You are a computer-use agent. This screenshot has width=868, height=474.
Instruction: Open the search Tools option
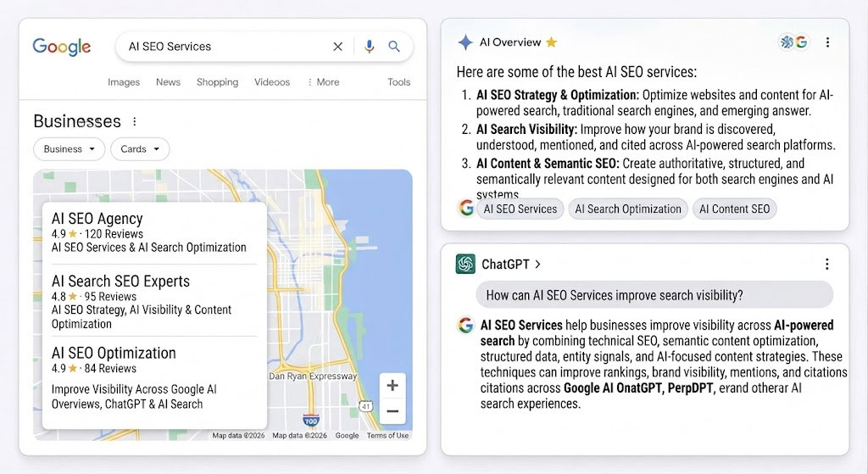click(x=398, y=82)
